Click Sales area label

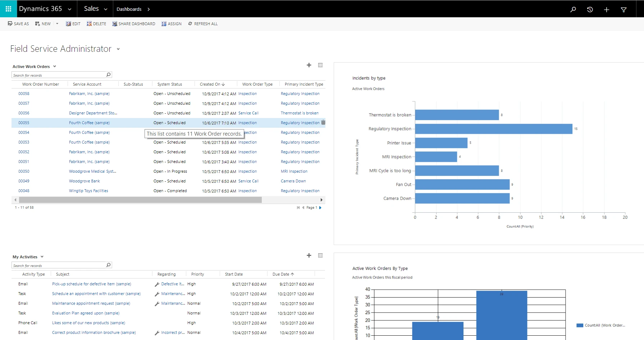point(91,9)
